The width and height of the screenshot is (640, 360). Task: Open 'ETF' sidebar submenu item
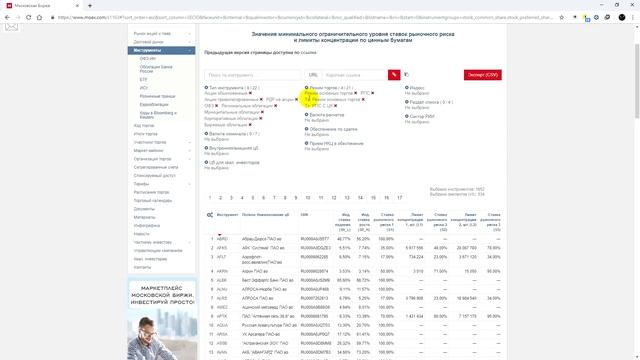(x=143, y=80)
